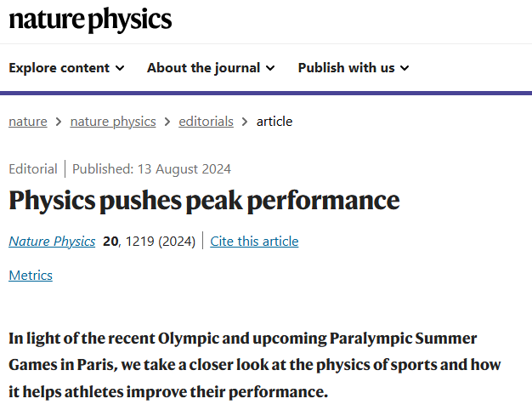
Task: Click the Physics pushes peak performance headline
Action: click(x=204, y=201)
